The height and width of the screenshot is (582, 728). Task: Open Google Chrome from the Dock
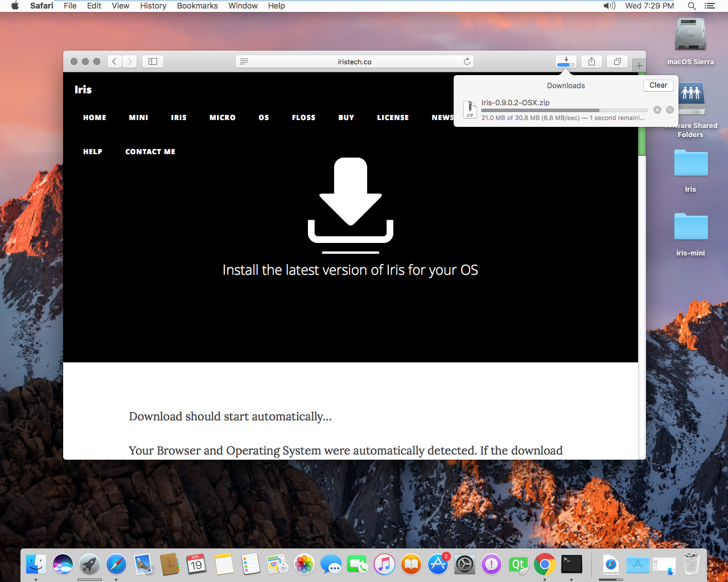(545, 564)
